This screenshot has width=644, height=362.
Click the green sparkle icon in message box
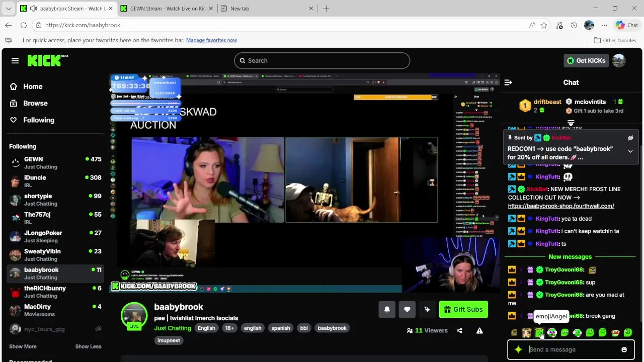pos(518,349)
